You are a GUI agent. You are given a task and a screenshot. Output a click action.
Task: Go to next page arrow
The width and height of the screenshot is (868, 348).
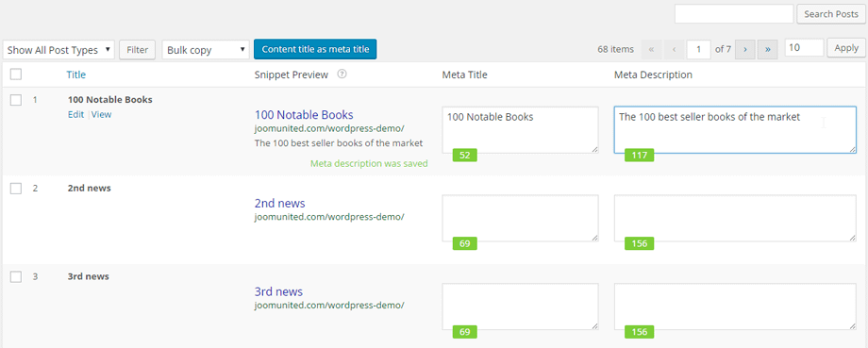click(745, 49)
